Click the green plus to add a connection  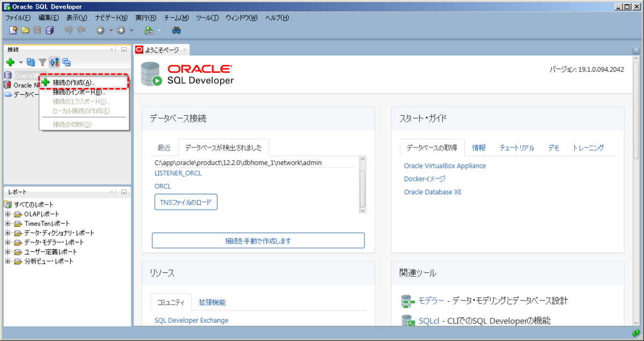pyautogui.click(x=10, y=62)
